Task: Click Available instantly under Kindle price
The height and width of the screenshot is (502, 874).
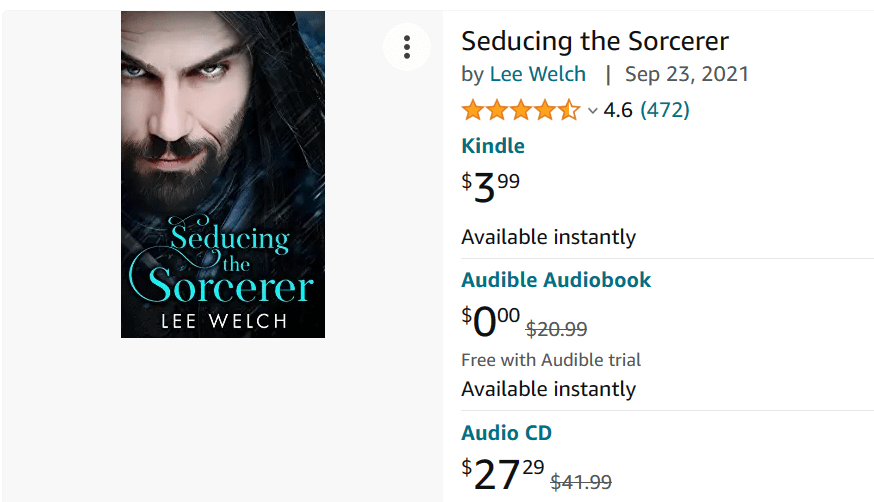Action: point(548,237)
